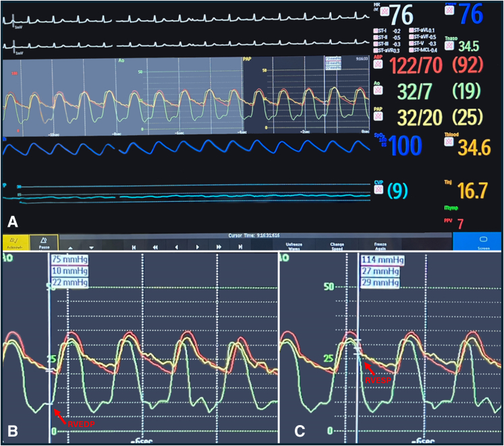The height and width of the screenshot is (446, 504).
Task: Step cursor back one frame
Action: [177, 247]
